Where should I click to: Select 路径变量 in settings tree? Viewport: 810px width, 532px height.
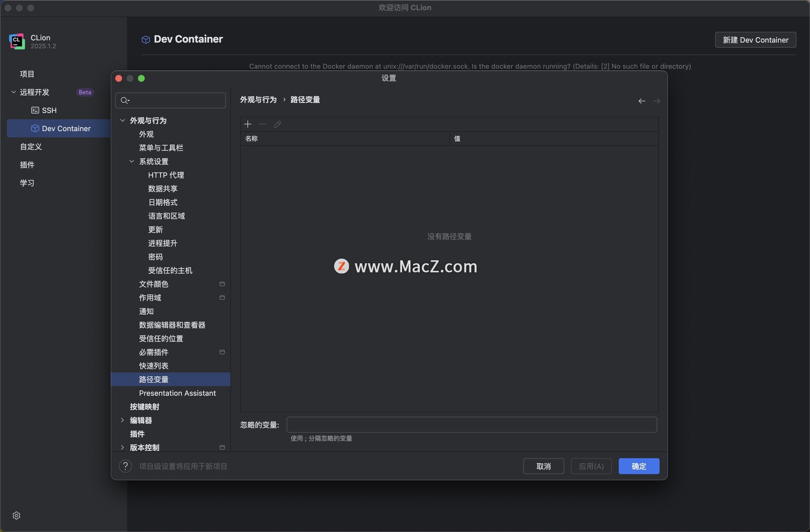[x=171, y=379]
